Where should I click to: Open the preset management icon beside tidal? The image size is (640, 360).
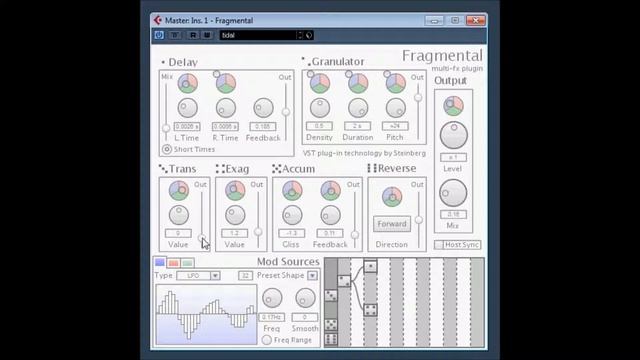point(309,35)
